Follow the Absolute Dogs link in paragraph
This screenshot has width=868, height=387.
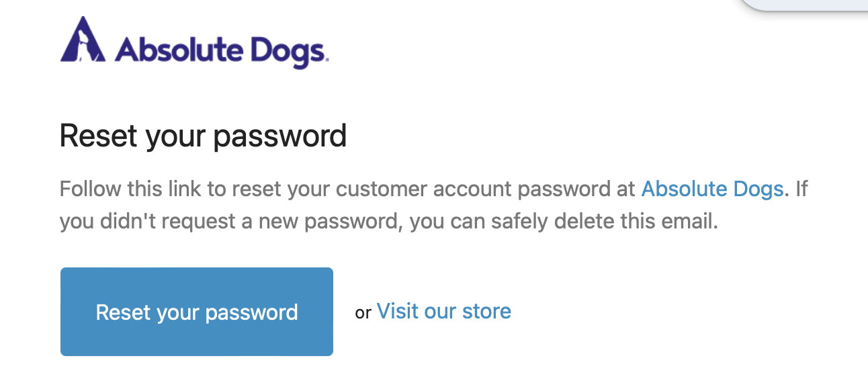coord(712,189)
